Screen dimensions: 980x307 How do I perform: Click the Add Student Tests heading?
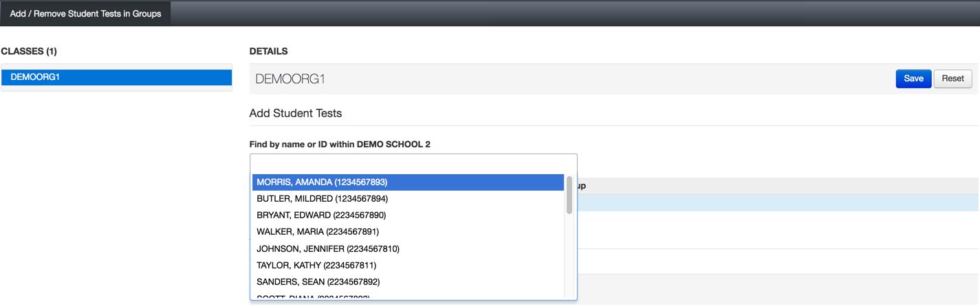tap(296, 113)
